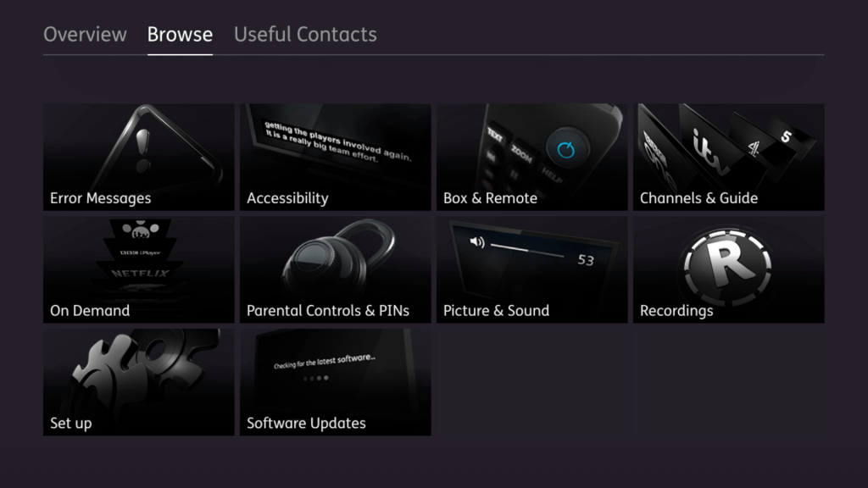Open the Software Updates tile
Viewport: 868px width, 488px height.
point(335,381)
